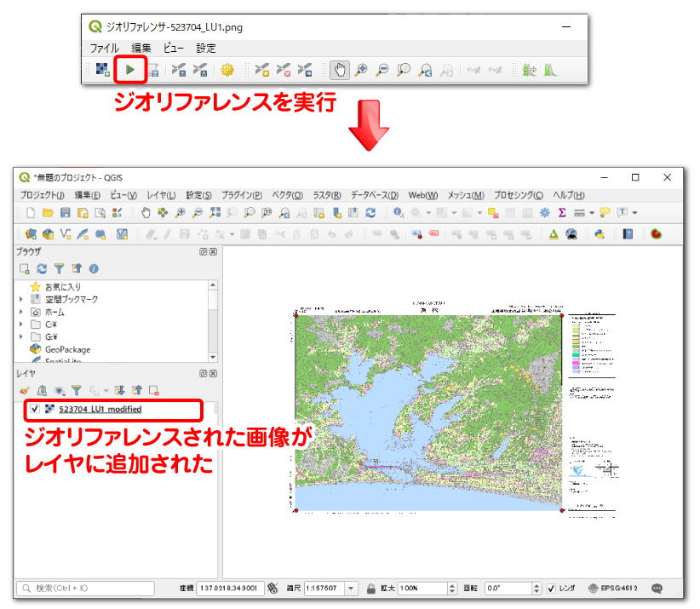Close the Browser panel
The image size is (700, 609).
click(214, 252)
